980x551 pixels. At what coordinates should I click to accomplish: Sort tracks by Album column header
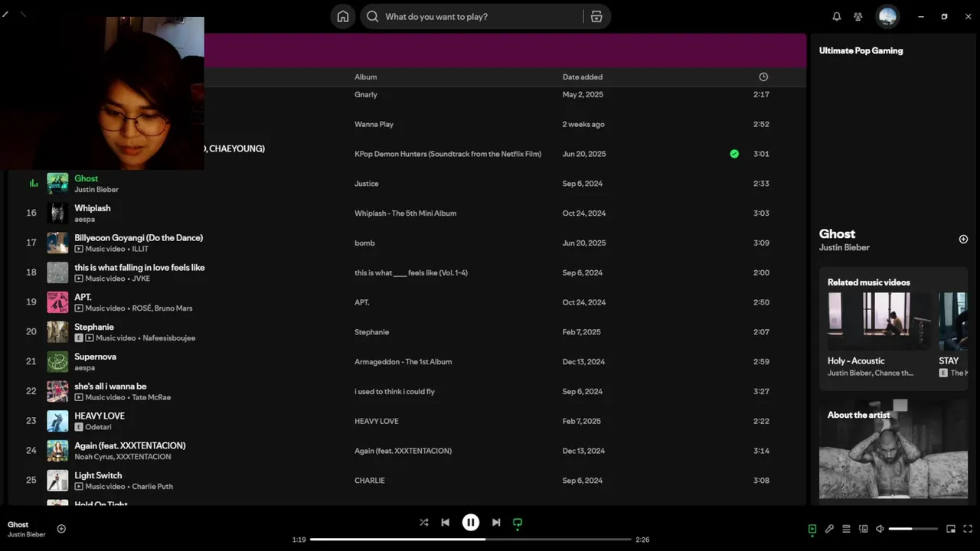tap(365, 77)
